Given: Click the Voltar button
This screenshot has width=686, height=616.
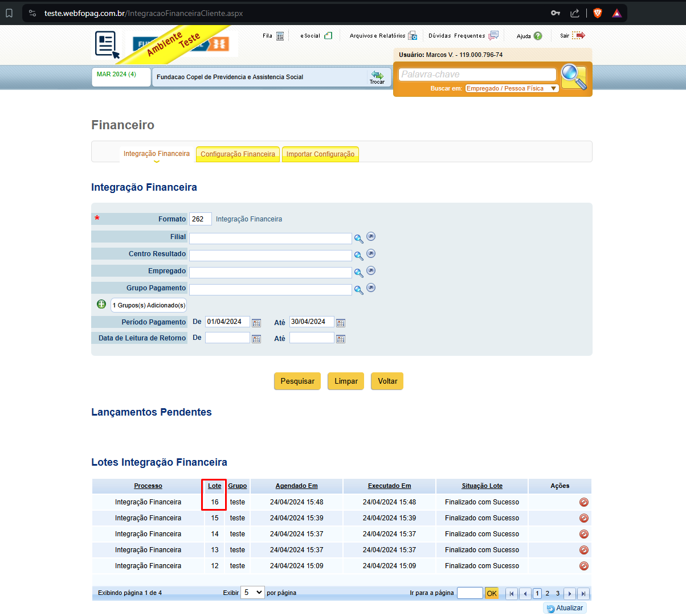Looking at the screenshot, I should pos(387,381).
